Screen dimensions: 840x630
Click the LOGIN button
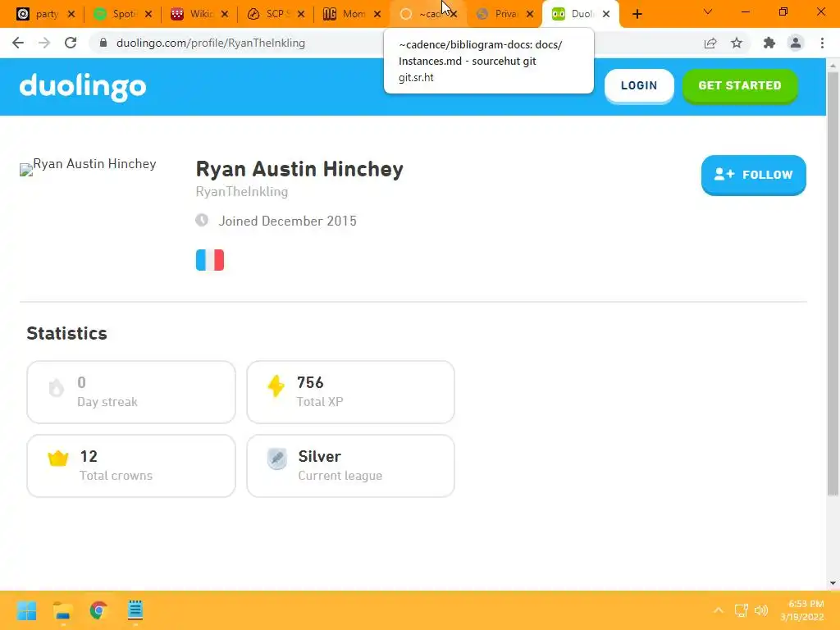(x=638, y=85)
